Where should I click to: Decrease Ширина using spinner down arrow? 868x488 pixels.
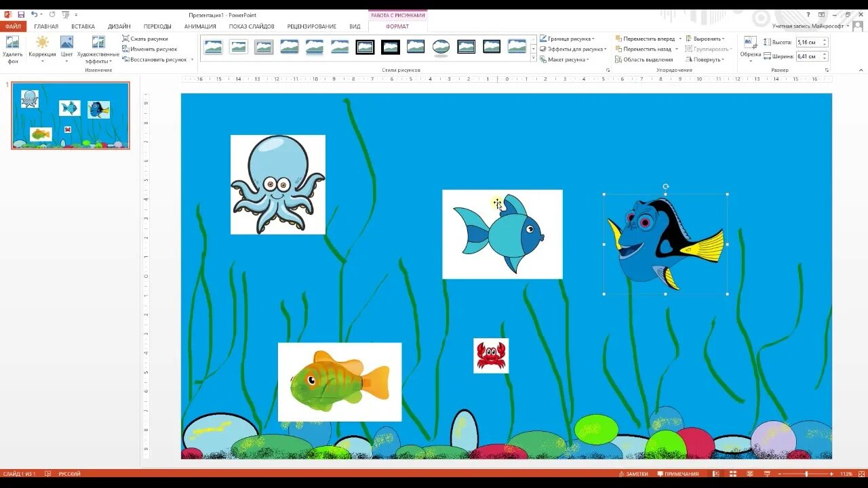[825, 59]
